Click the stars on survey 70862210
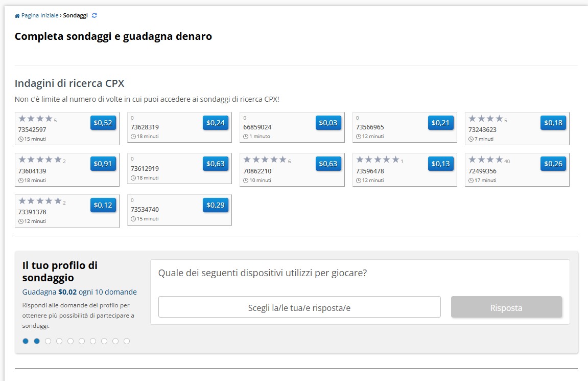588x381 pixels. (x=265, y=160)
